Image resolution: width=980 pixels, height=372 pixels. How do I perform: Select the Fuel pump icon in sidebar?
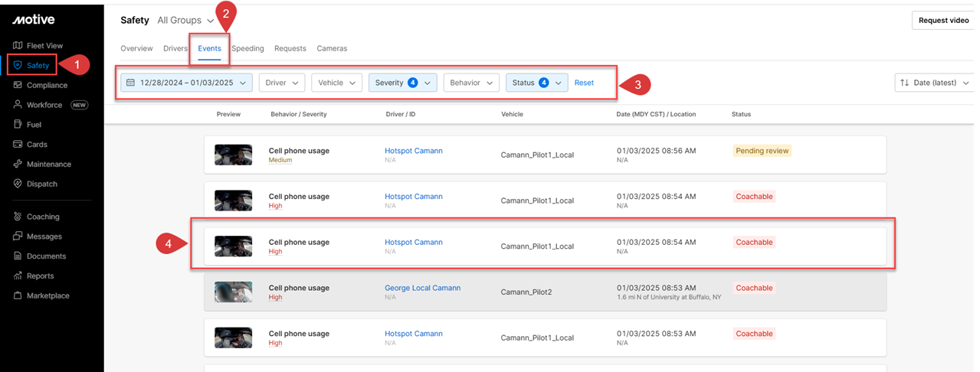tap(18, 125)
